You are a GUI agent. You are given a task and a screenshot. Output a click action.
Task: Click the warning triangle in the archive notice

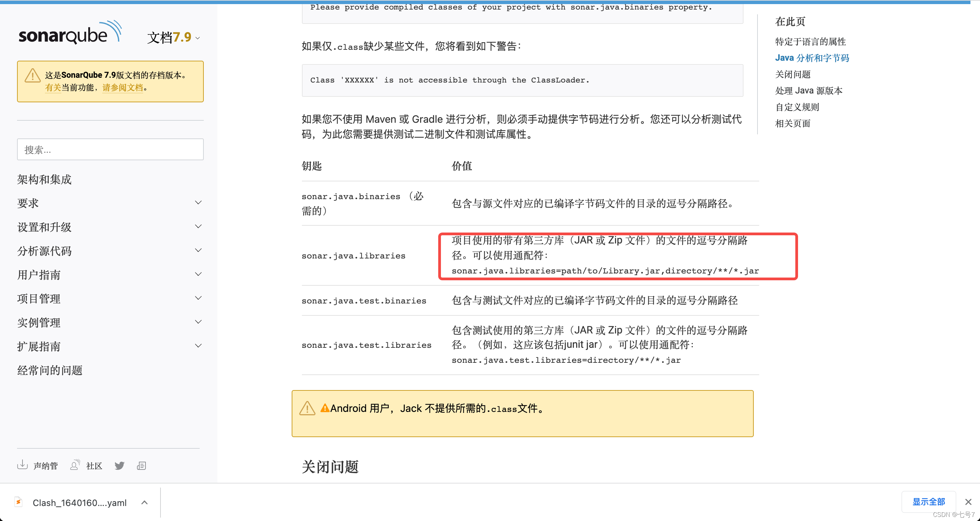(x=32, y=75)
